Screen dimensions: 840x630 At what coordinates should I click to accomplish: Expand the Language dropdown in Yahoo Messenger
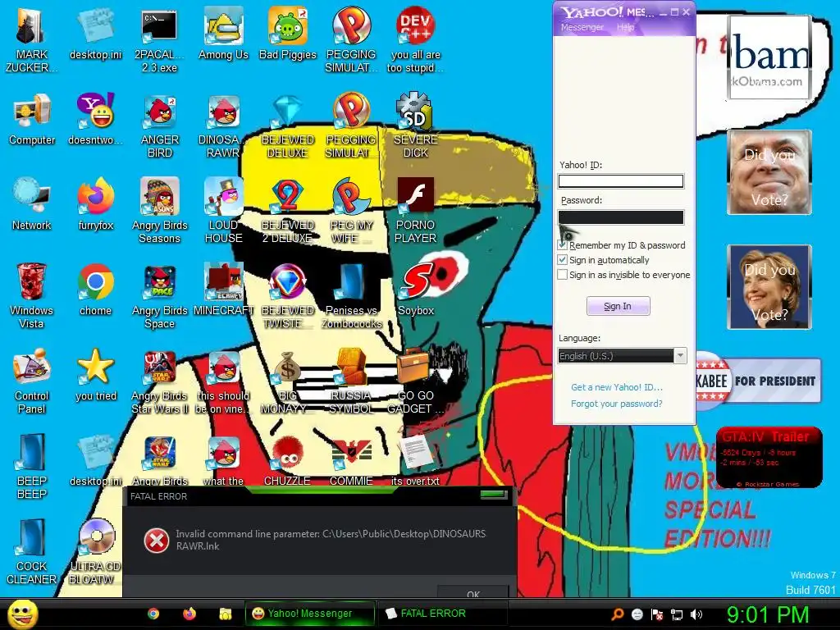pos(680,356)
